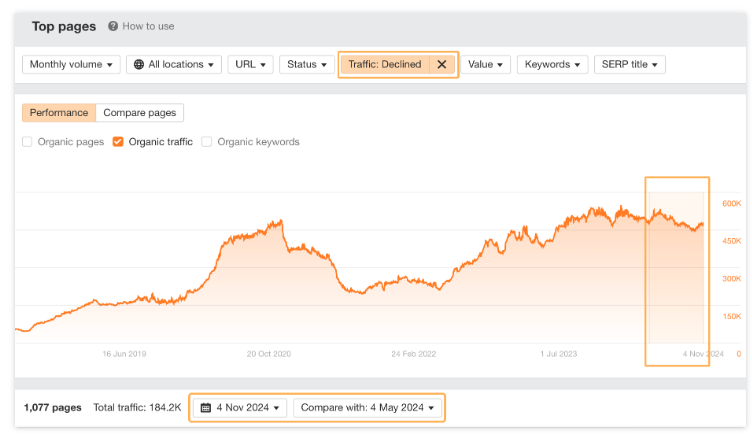Open the Value filter dropdown

tap(485, 64)
